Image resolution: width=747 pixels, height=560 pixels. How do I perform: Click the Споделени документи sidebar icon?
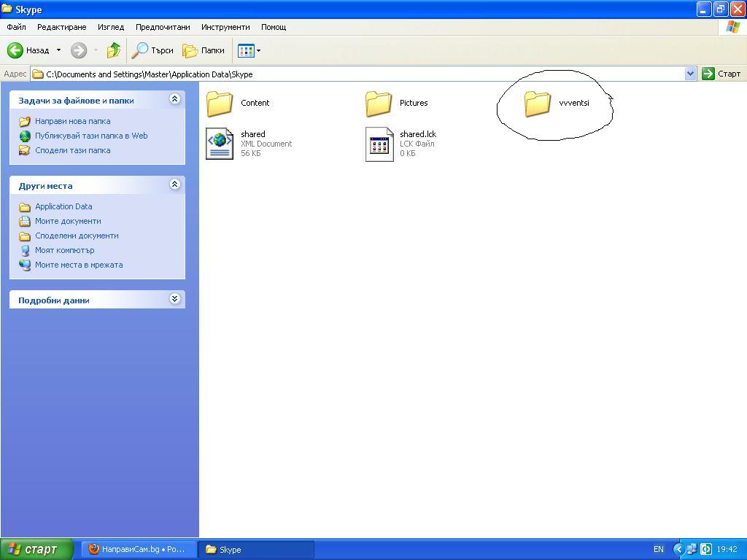(25, 236)
